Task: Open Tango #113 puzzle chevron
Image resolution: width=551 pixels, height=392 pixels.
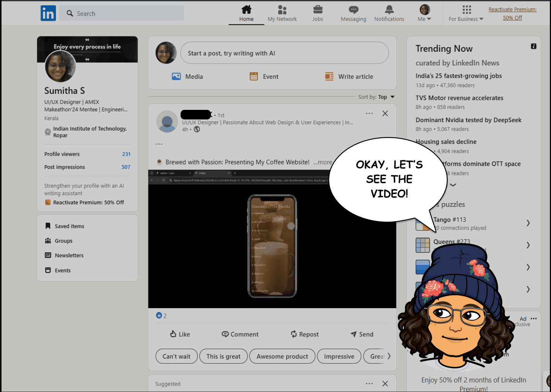Action: pyautogui.click(x=528, y=223)
